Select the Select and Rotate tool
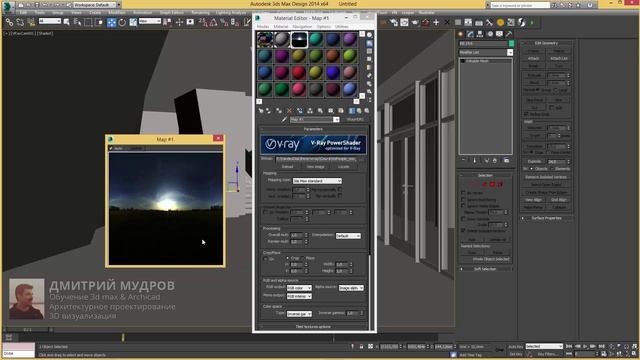 (x=122, y=22)
